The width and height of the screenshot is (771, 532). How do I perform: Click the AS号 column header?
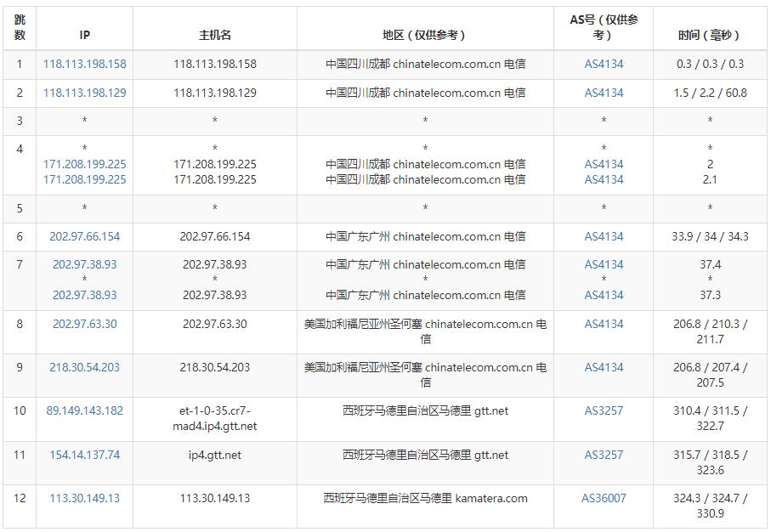[604, 27]
